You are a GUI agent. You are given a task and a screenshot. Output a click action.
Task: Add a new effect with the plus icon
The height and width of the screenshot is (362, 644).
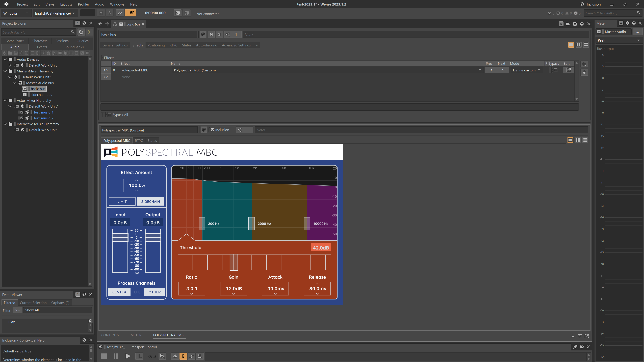tap(584, 64)
